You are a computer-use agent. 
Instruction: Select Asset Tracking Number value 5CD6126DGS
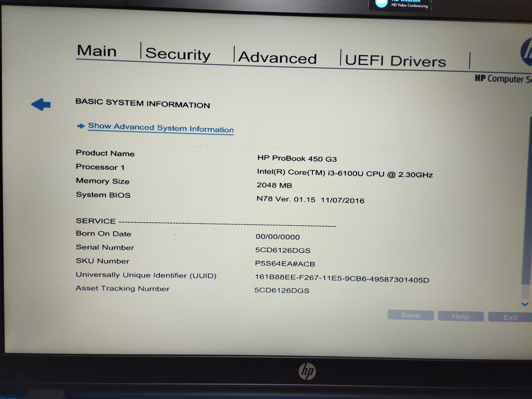(282, 290)
